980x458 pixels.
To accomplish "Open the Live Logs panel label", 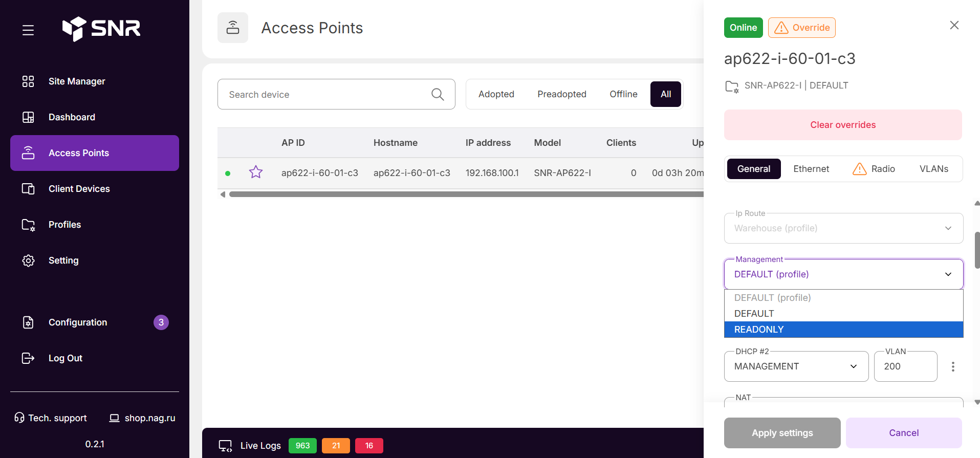I will pos(260,446).
